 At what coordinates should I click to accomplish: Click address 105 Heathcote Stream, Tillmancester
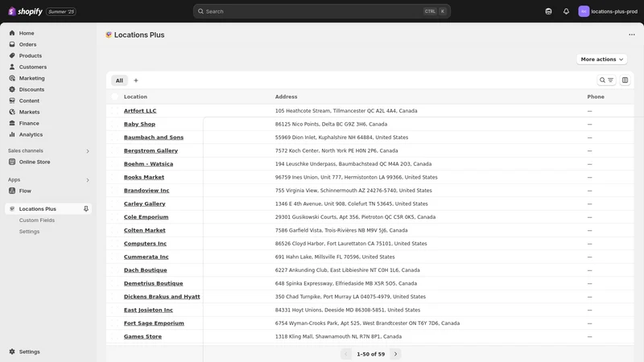pos(346,111)
